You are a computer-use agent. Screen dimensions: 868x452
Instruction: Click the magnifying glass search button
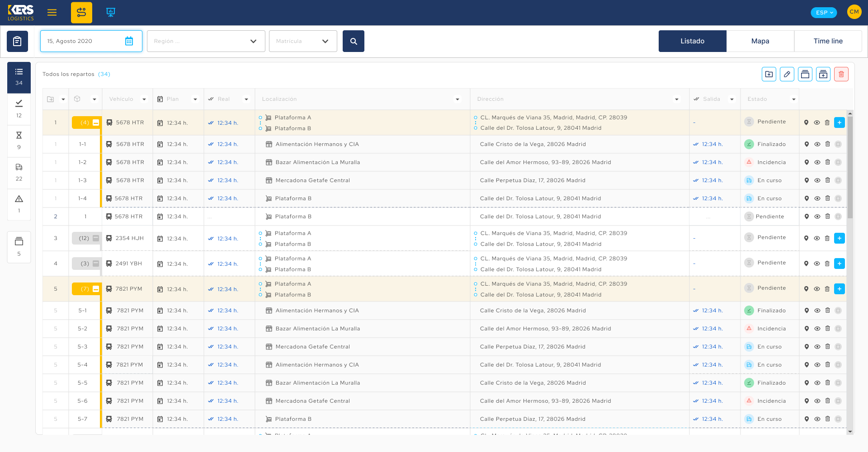point(354,41)
